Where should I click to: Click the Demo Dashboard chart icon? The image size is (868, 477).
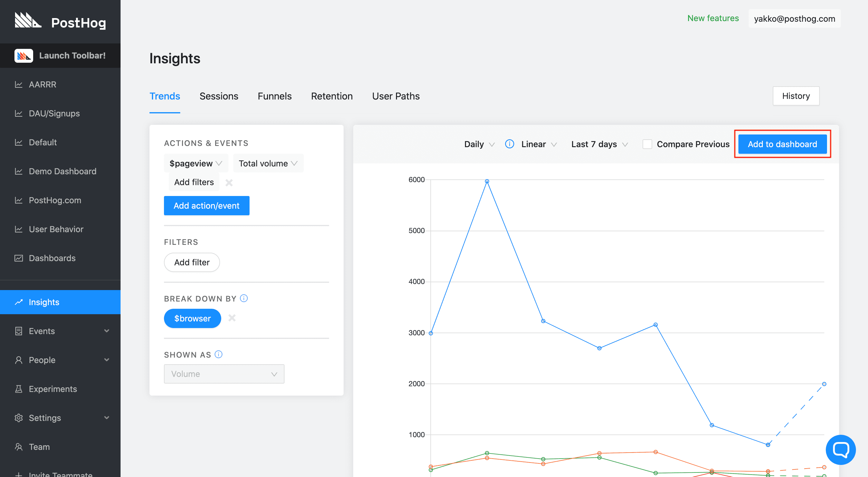[18, 171]
